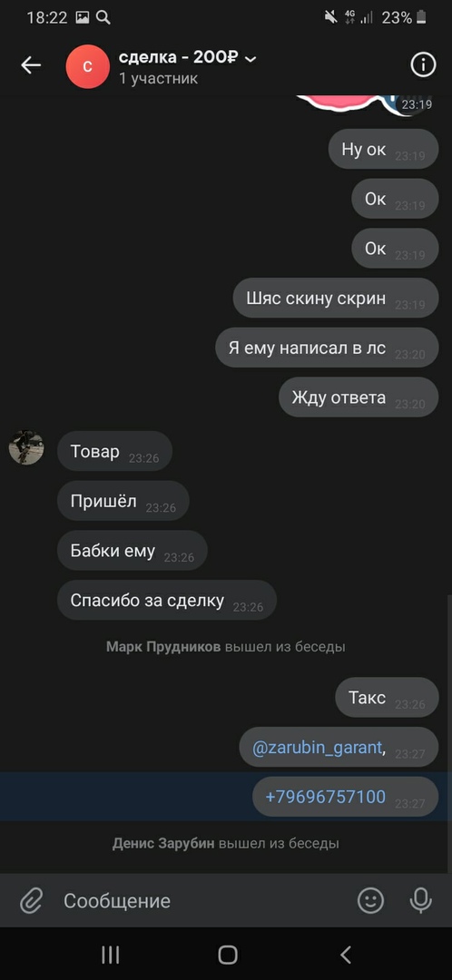Tap the Android recent apps button
This screenshot has height=980, width=452.
pyautogui.click(x=110, y=955)
